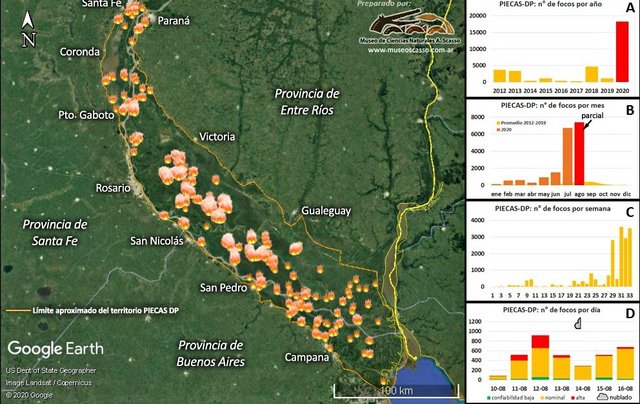
Task: Click the red ago bar in chart B
Action: 579,153
